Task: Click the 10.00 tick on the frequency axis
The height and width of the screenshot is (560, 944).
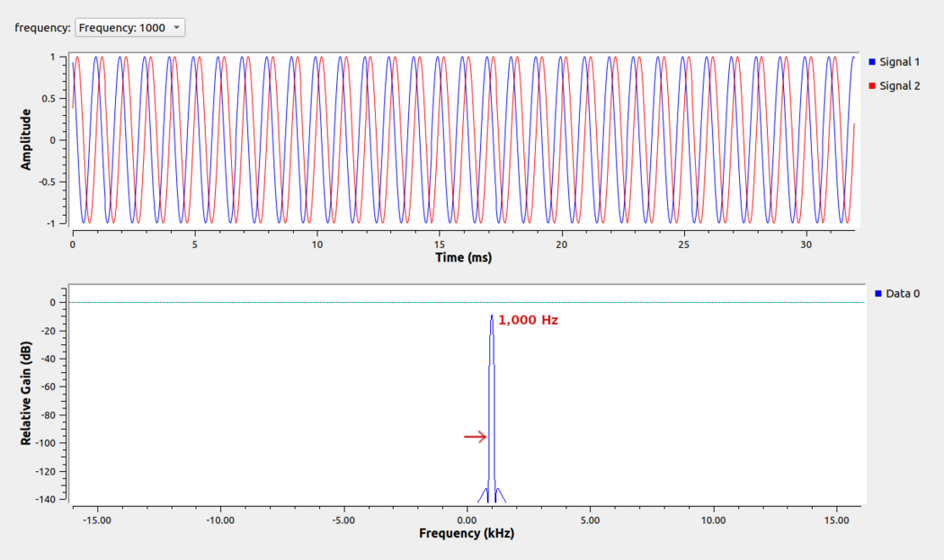Action: (x=713, y=520)
